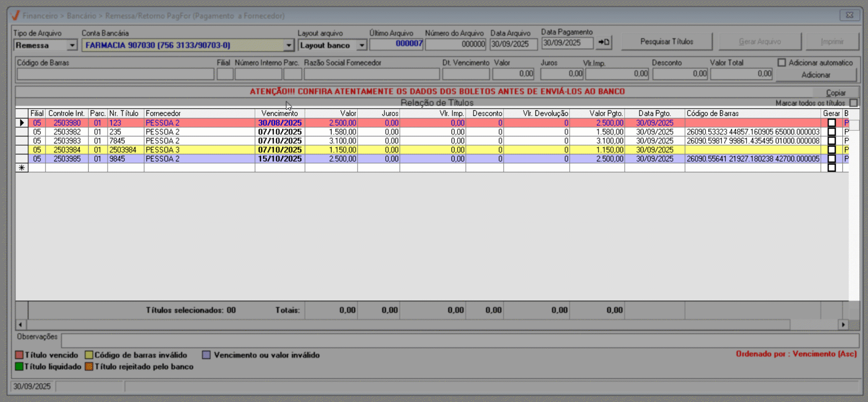Click the red Título vencido legend swatch
868x402 pixels.
tap(19, 355)
